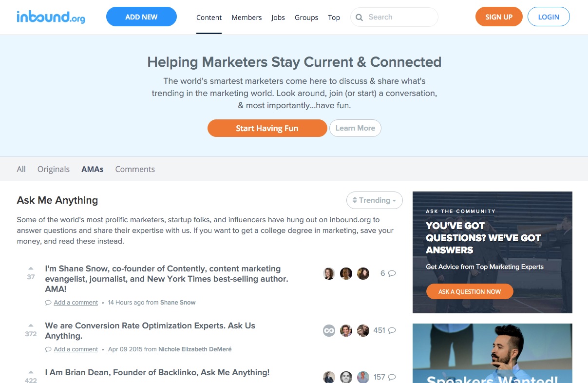Click first commenter avatar on Shane Snow post
Viewport: 588px width, 383px height.
[x=329, y=273]
